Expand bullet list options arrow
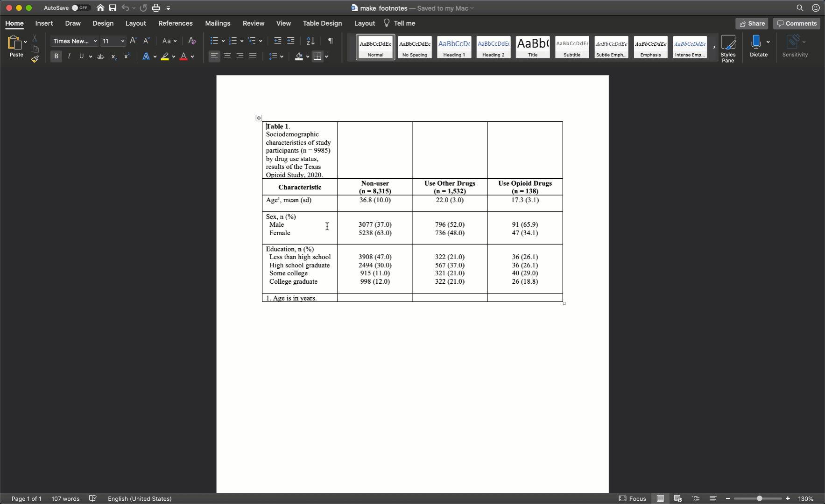 tap(223, 41)
